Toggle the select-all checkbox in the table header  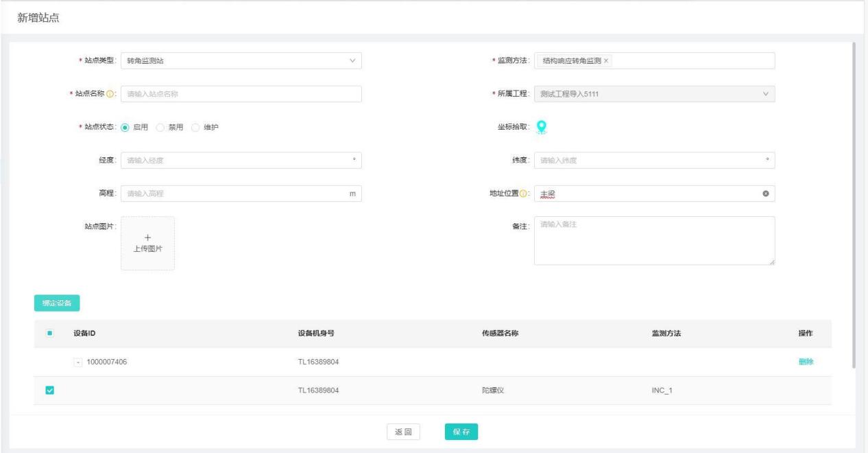[x=49, y=334]
